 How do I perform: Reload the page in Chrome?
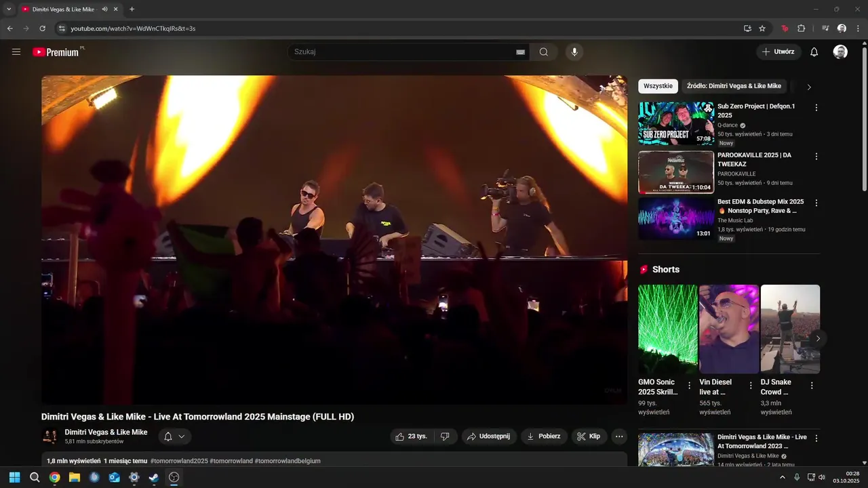(42, 28)
